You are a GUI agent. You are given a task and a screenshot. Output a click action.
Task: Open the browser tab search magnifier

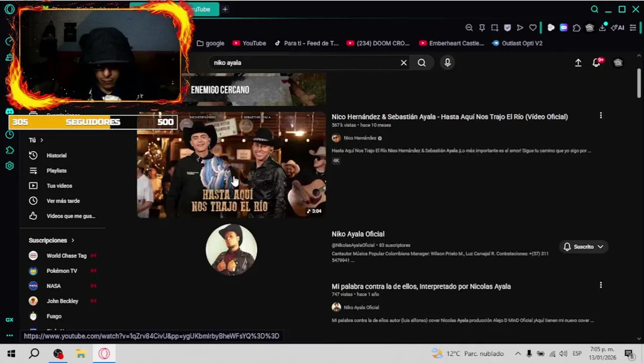point(595,9)
